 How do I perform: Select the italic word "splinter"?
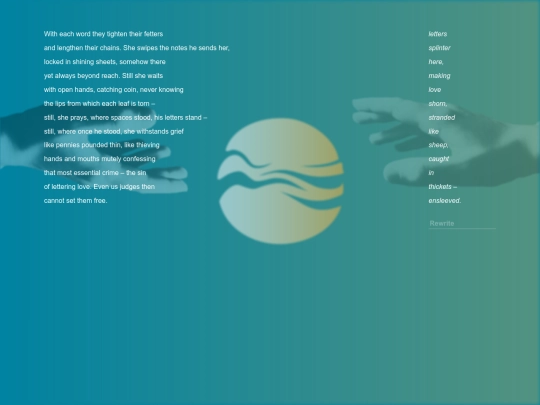(439, 48)
